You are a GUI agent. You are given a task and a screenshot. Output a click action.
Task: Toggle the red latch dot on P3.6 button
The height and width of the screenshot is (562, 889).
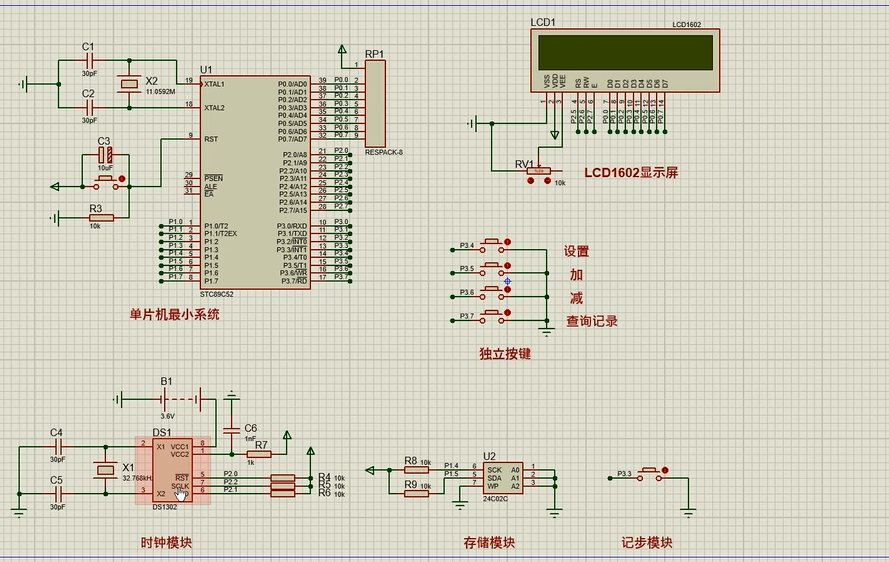pos(507,289)
